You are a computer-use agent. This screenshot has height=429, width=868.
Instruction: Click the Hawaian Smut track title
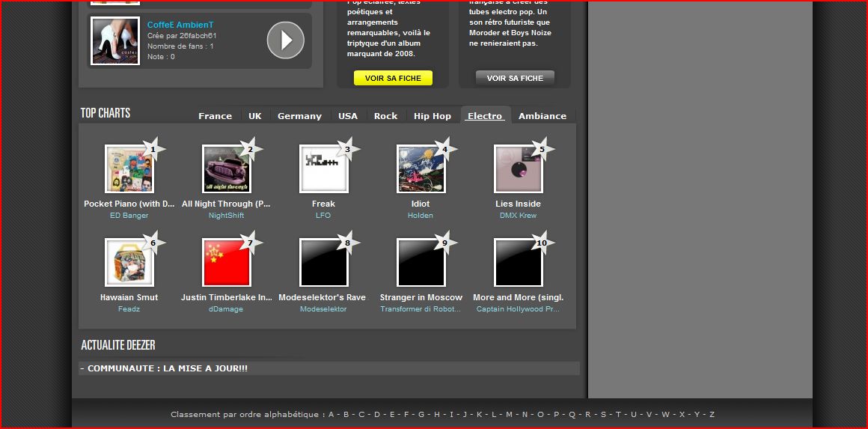(129, 297)
